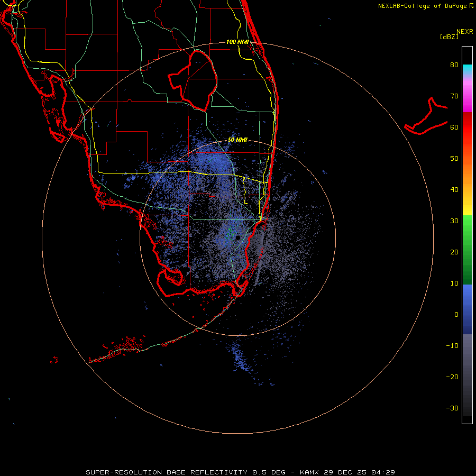Image resolution: width=476 pixels, height=476 pixels.
Task: Click the 70 dBZ scale value
Action: (454, 96)
